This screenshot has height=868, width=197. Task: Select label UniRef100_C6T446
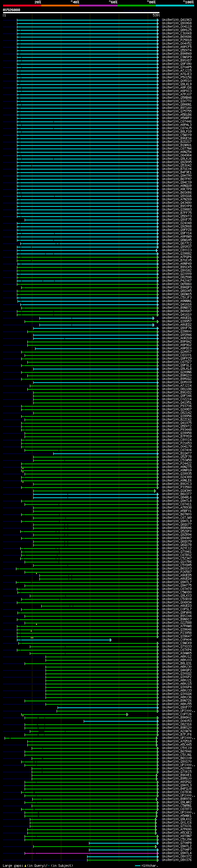177,121
